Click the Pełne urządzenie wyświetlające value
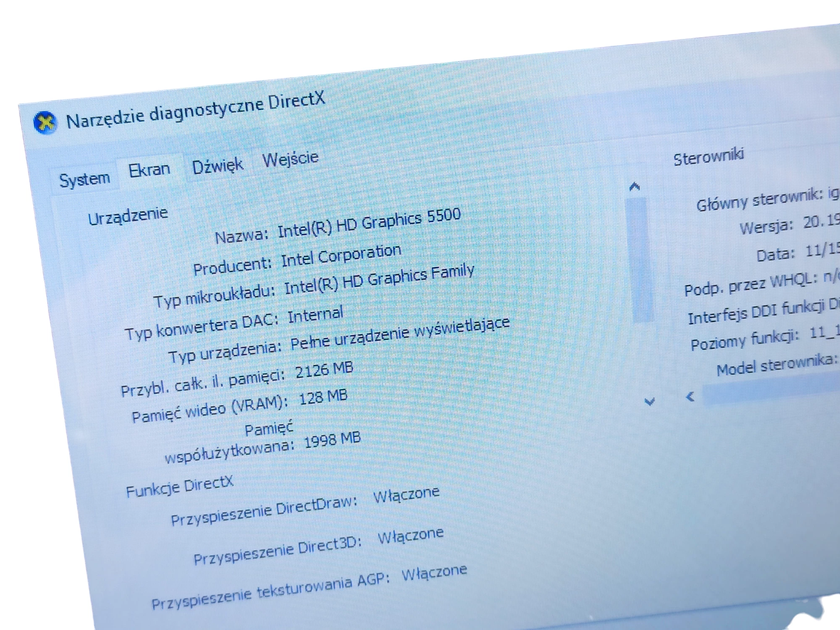This screenshot has height=630, width=840. [400, 334]
